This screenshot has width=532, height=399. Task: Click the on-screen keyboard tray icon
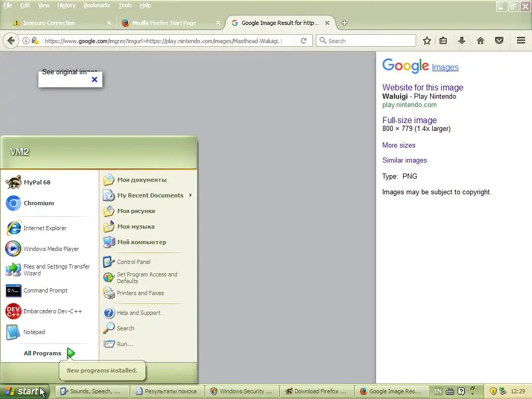[449, 392]
